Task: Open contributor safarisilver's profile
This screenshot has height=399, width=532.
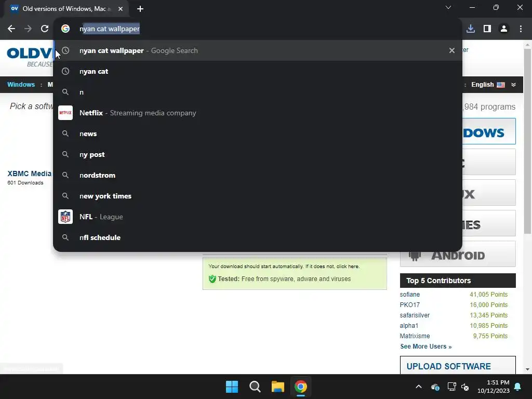Action: coord(415,315)
